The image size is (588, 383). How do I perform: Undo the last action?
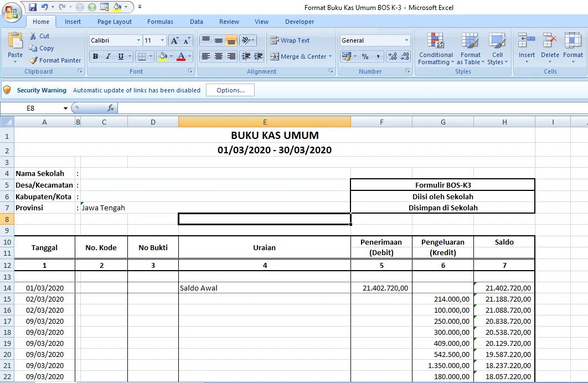tap(45, 7)
